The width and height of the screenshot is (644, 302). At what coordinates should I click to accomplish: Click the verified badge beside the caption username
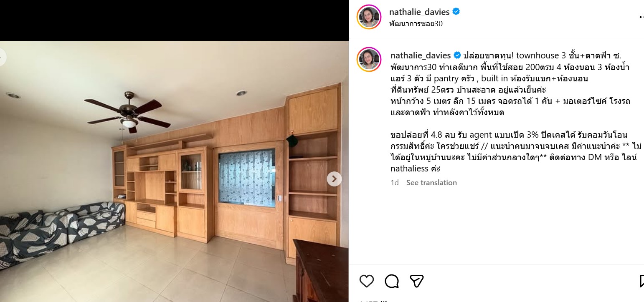(457, 55)
